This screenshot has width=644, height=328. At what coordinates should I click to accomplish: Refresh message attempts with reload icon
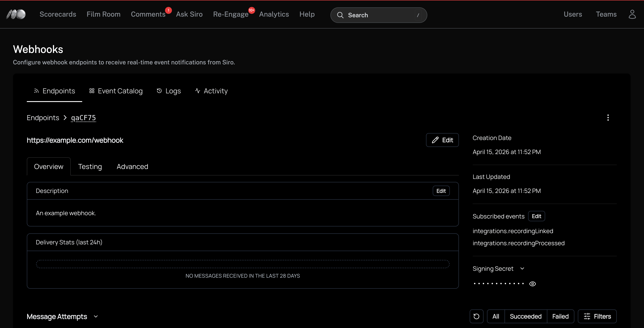(476, 316)
